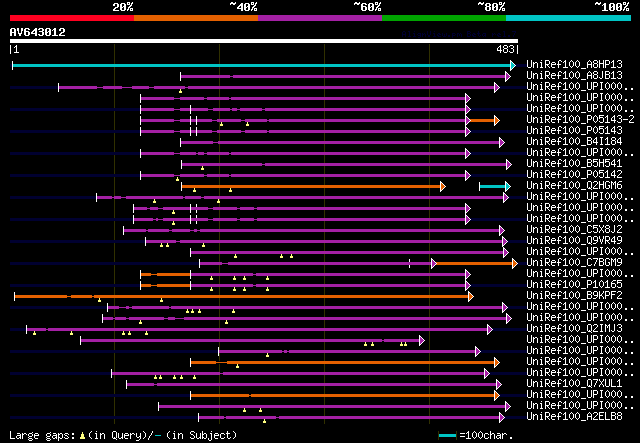Click the UniRef100_P05143 hit label
The image size is (640, 443).
point(574,130)
